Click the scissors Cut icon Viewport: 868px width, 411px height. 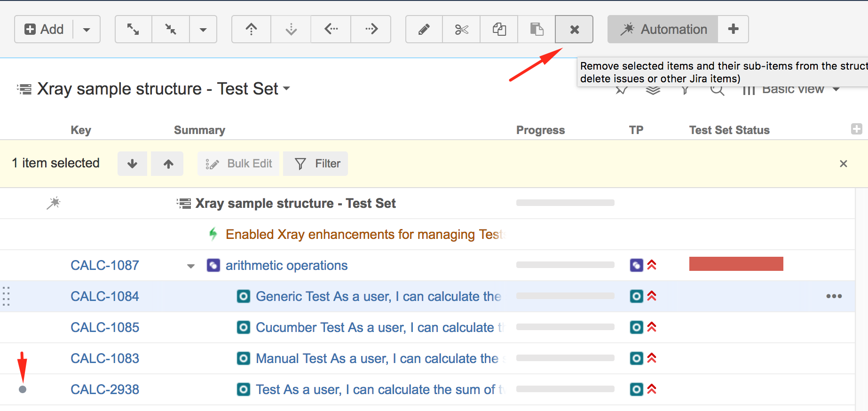(x=461, y=29)
